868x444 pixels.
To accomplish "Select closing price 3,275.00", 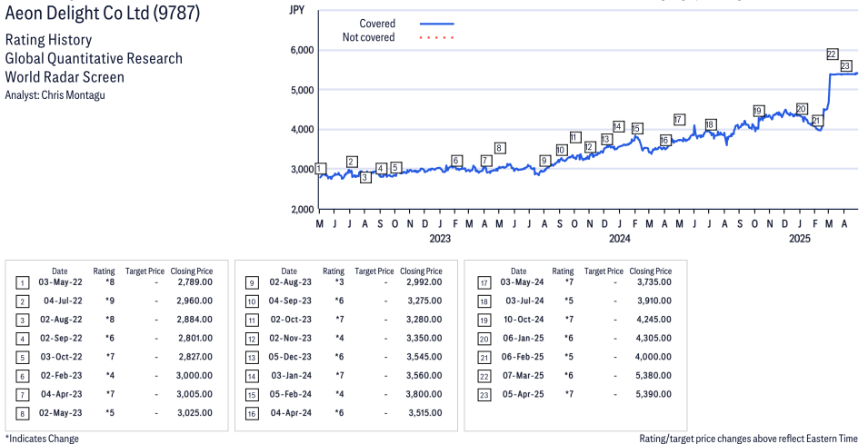I will pyautogui.click(x=425, y=301).
